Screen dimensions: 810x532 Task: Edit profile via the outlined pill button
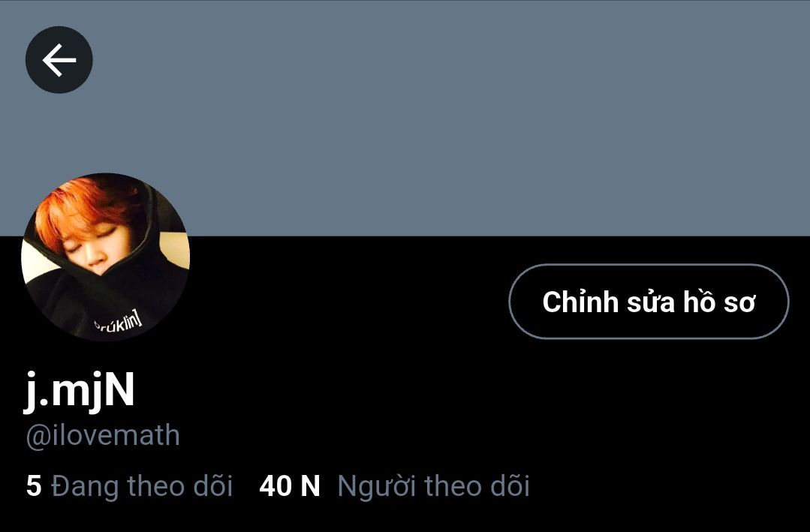click(x=649, y=302)
